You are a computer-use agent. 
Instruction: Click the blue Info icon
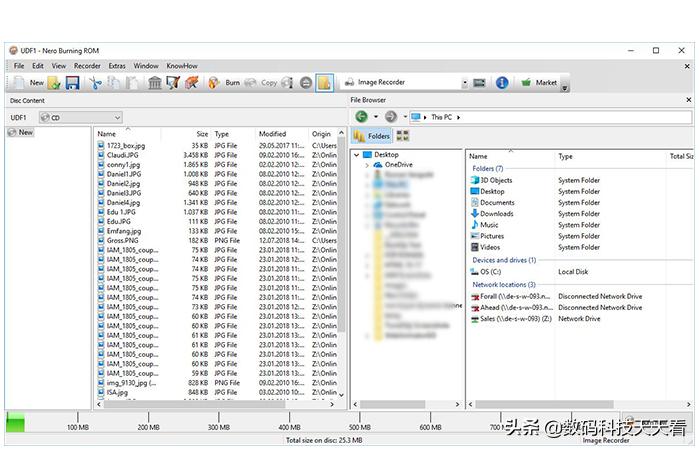[502, 83]
